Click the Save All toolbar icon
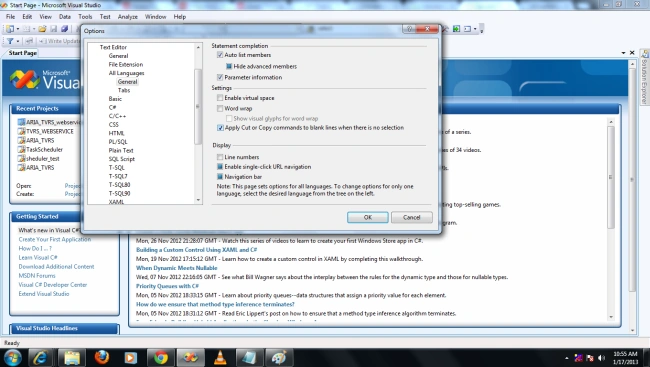This screenshot has width=650, height=367. pos(64,29)
